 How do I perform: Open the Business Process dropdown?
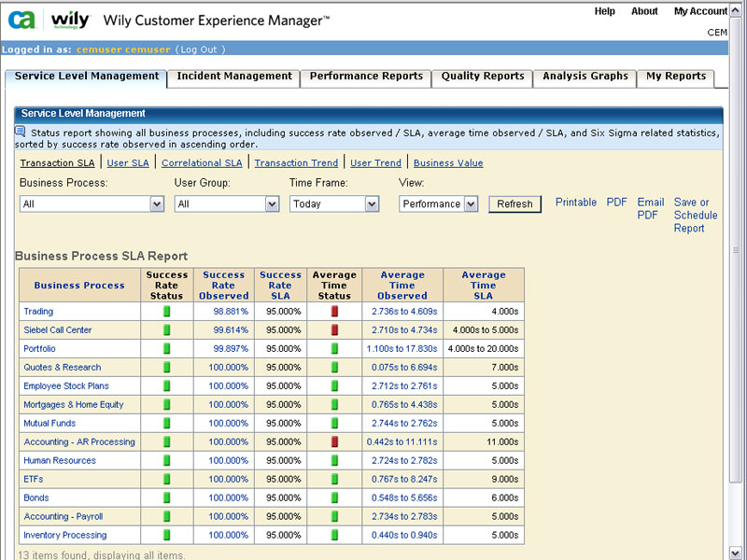[x=92, y=204]
